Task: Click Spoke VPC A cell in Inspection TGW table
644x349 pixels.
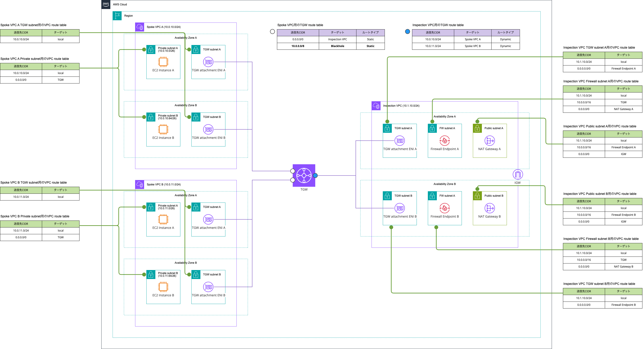Action: (x=472, y=39)
